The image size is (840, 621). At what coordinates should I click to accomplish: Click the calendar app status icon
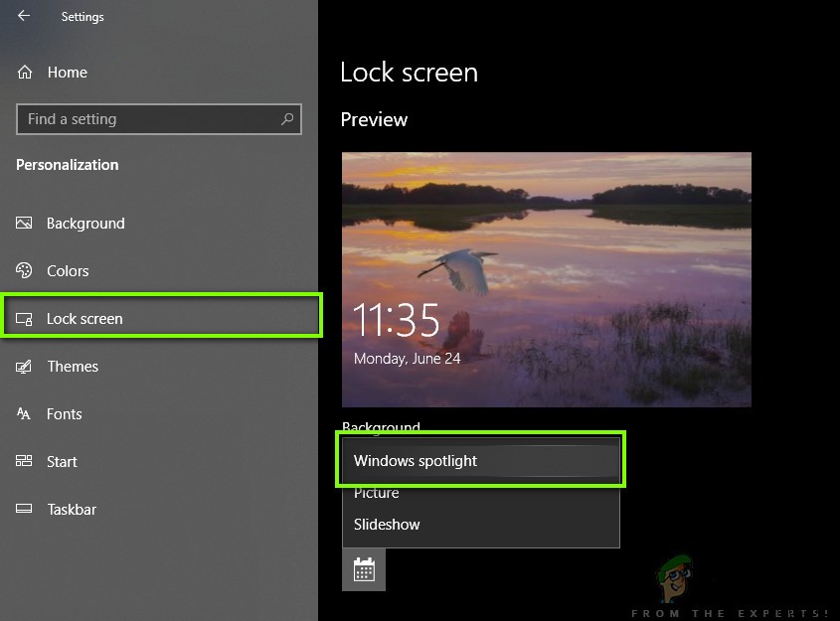tap(364, 569)
